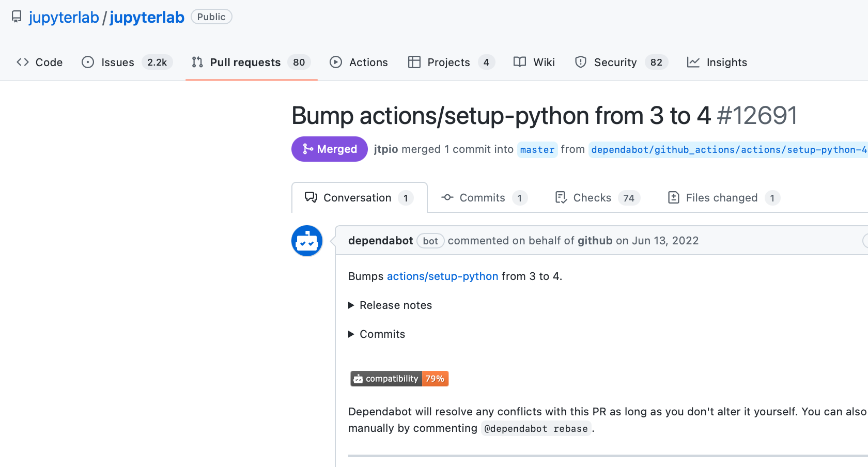
Task: Expand the Release notes section
Action: point(390,305)
